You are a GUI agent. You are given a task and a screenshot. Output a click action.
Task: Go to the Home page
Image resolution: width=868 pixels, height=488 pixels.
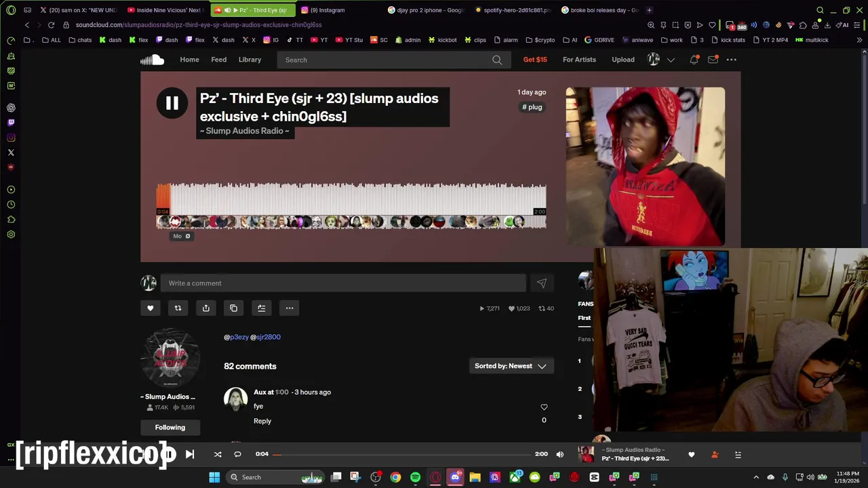click(189, 60)
